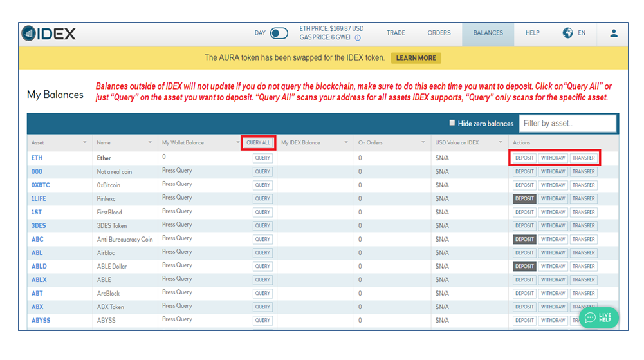Click WITHDRAW for the 1ST row

(x=553, y=212)
